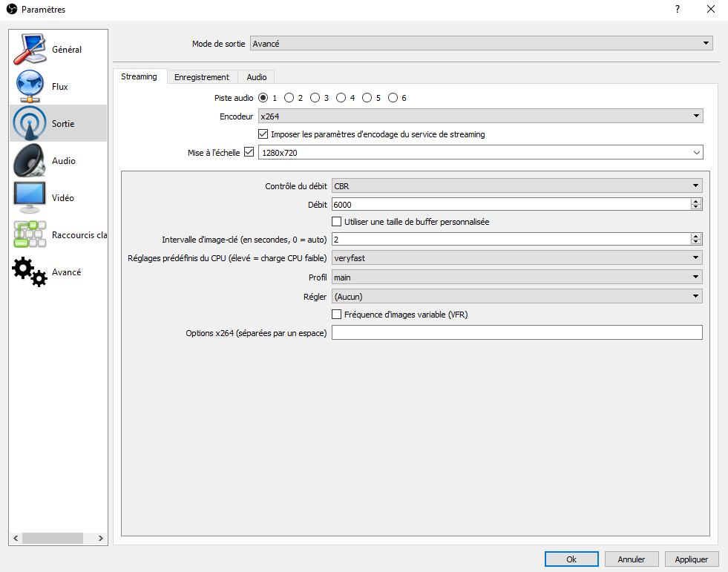Viewport: 728px width, 572px height.
Task: Open the Audio speaker icon
Action: [30, 160]
